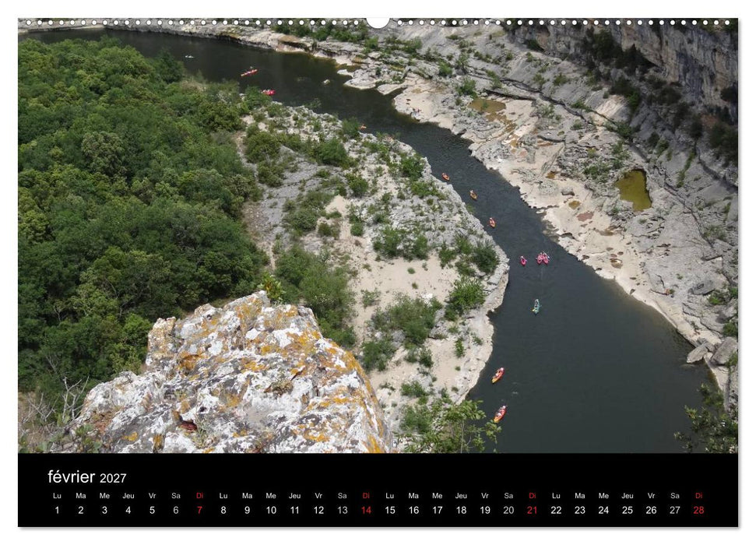Select date 3 in the calendar strip
Image resolution: width=756 pixels, height=545 pixels.
pyautogui.click(x=104, y=510)
